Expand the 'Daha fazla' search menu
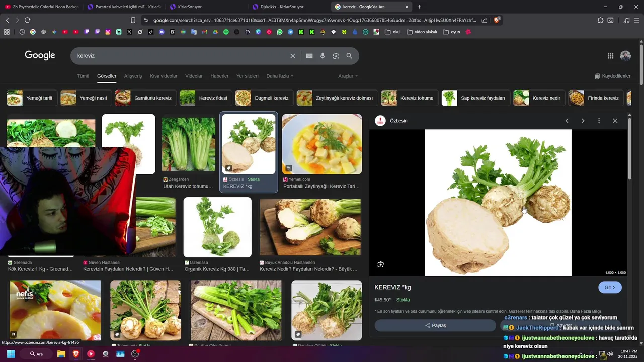Screen dimensions: 644x362 coord(280,76)
